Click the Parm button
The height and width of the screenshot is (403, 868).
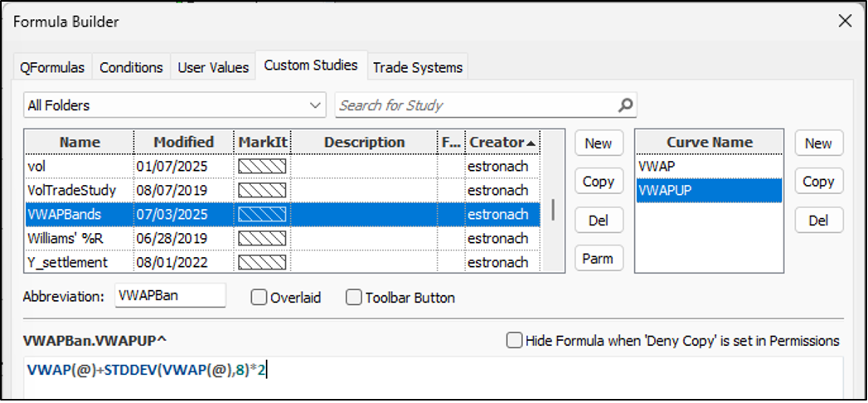[599, 258]
